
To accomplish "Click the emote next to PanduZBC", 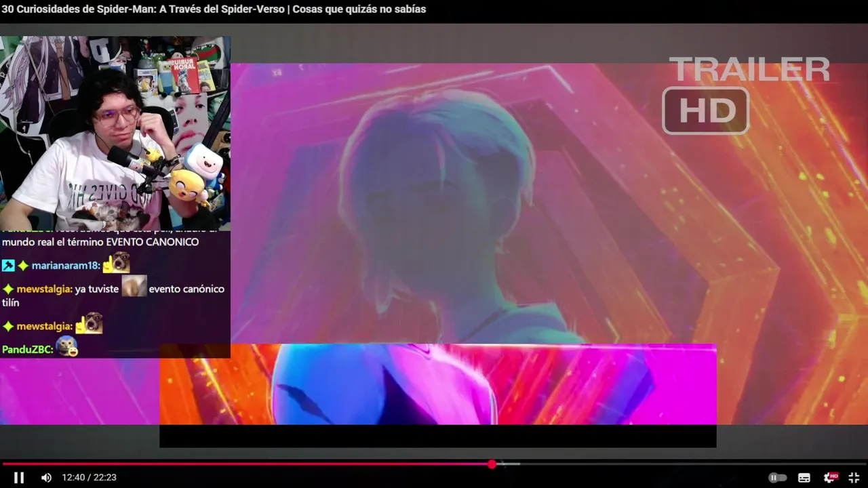I will point(67,347).
